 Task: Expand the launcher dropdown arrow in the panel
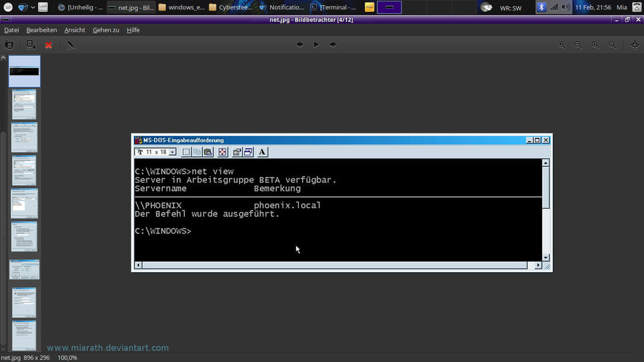(x=33, y=7)
